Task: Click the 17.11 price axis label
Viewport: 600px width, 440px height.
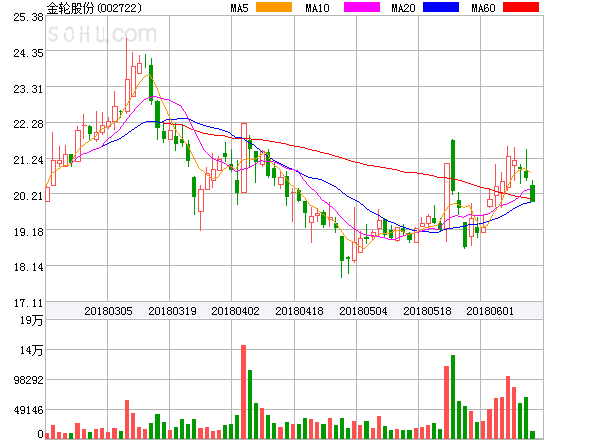Action: click(28, 303)
